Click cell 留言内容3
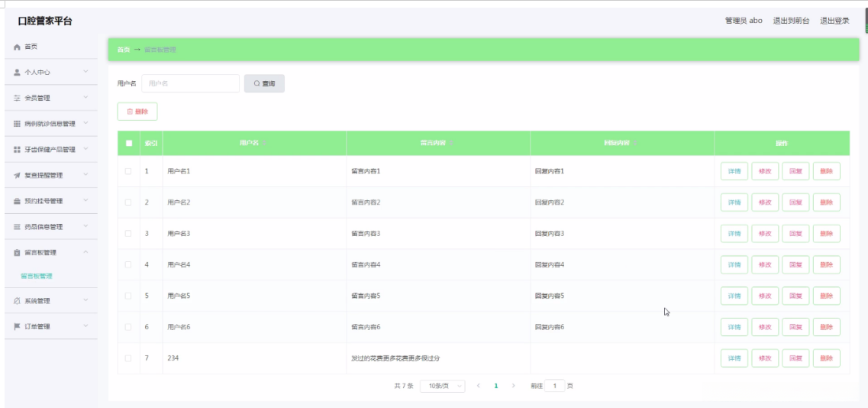868x408 pixels. 366,233
